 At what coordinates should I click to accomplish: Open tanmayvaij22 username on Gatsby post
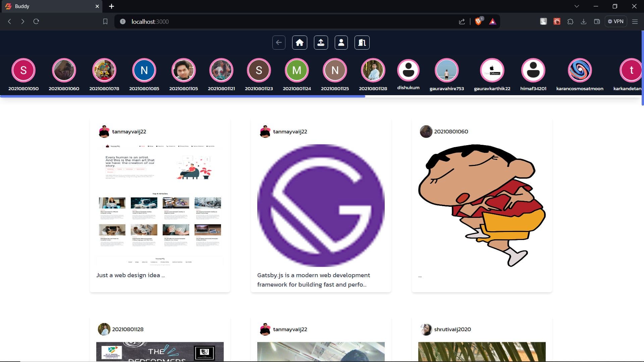(290, 132)
